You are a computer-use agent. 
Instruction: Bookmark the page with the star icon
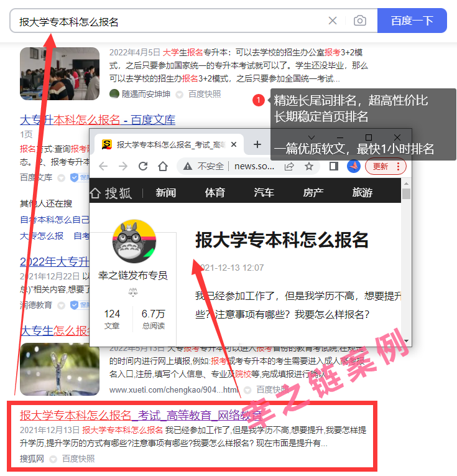tap(309, 166)
